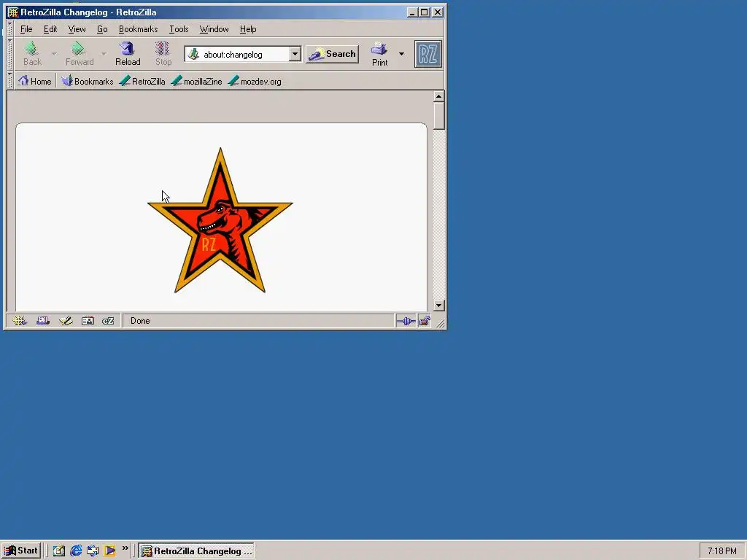
Task: Click the first Quick Launch taskbar icon
Action: [x=58, y=551]
